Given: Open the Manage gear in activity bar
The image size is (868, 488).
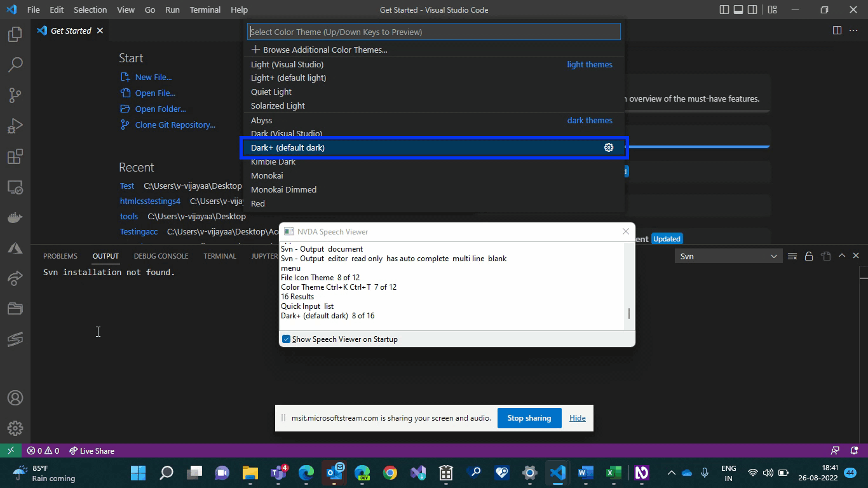Looking at the screenshot, I should pos(15,428).
